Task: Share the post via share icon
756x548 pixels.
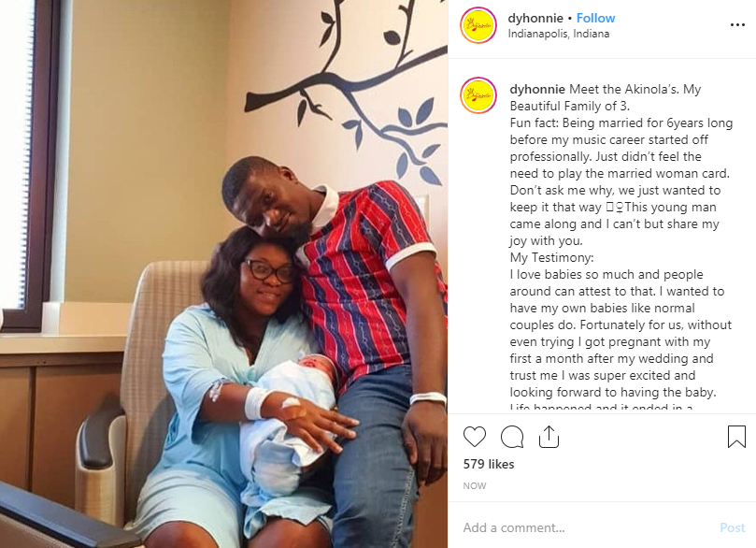Action: pos(549,437)
